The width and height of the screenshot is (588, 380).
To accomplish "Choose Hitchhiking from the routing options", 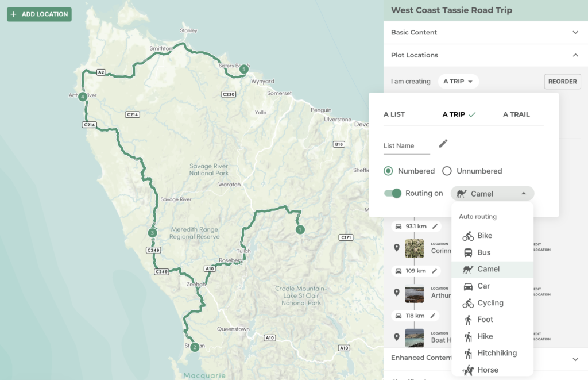I will [497, 353].
